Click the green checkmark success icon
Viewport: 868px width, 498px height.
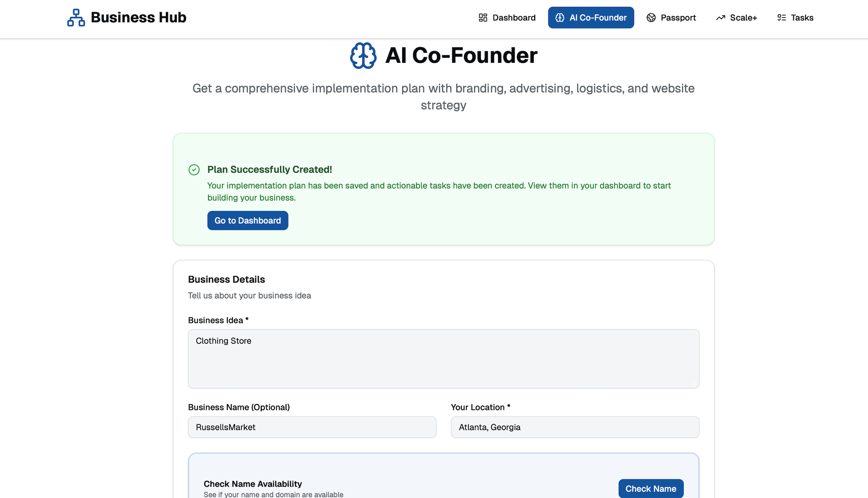(x=194, y=169)
